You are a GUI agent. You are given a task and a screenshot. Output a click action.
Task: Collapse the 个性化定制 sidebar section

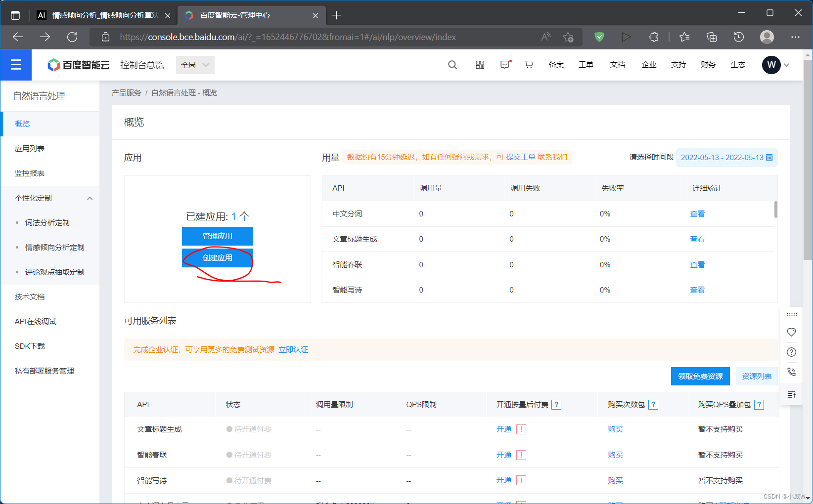tap(90, 198)
